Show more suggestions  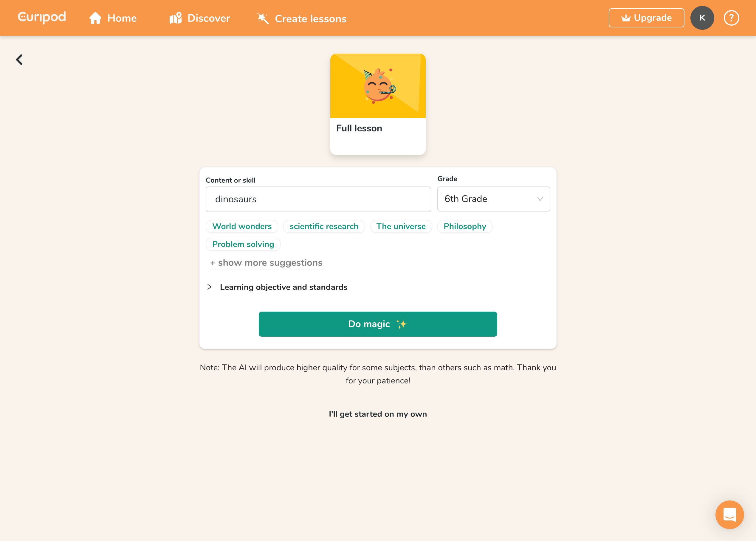266,262
